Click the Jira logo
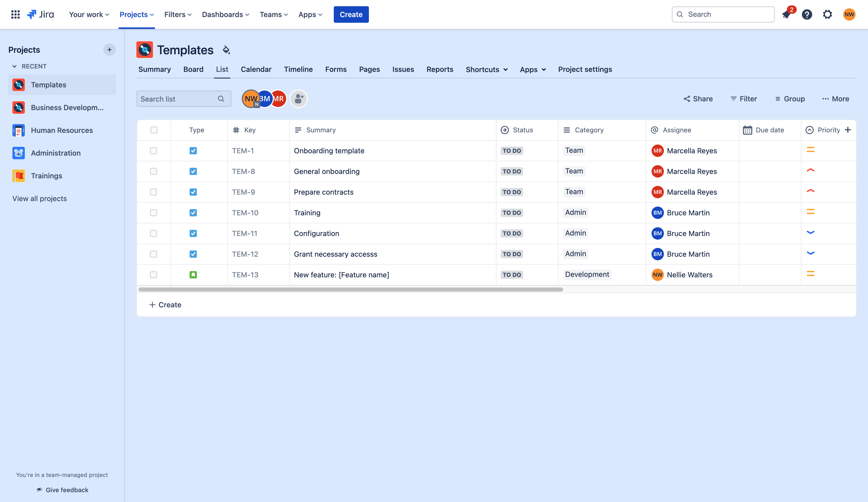Viewport: 868px width, 502px height. 41,14
